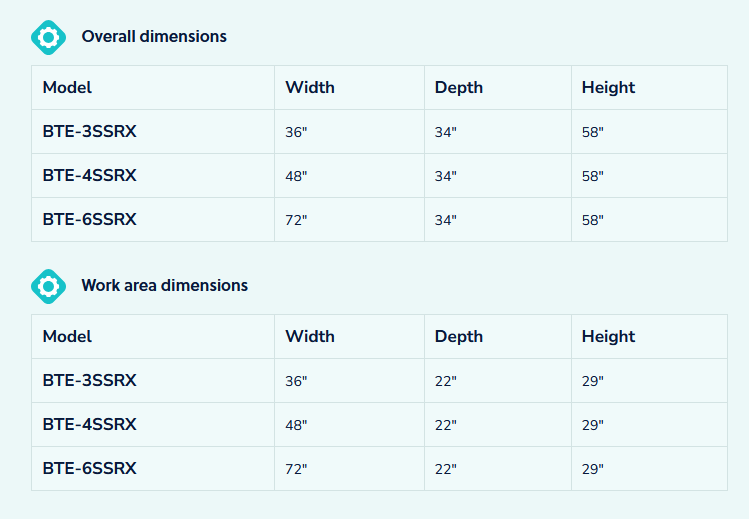The image size is (749, 519).
Task: Select the Work area dimensions heading text
Action: point(164,286)
